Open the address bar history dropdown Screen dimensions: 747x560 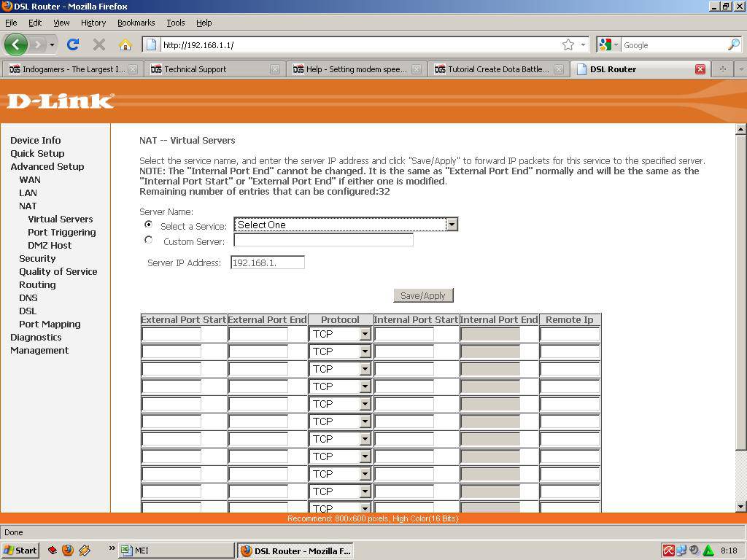point(583,44)
